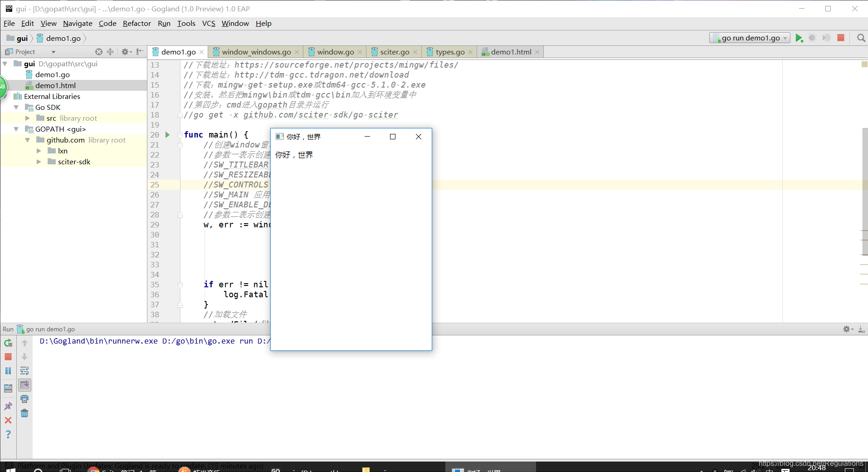This screenshot has height=472, width=868.
Task: Open the Navigate menu
Action: [78, 23]
